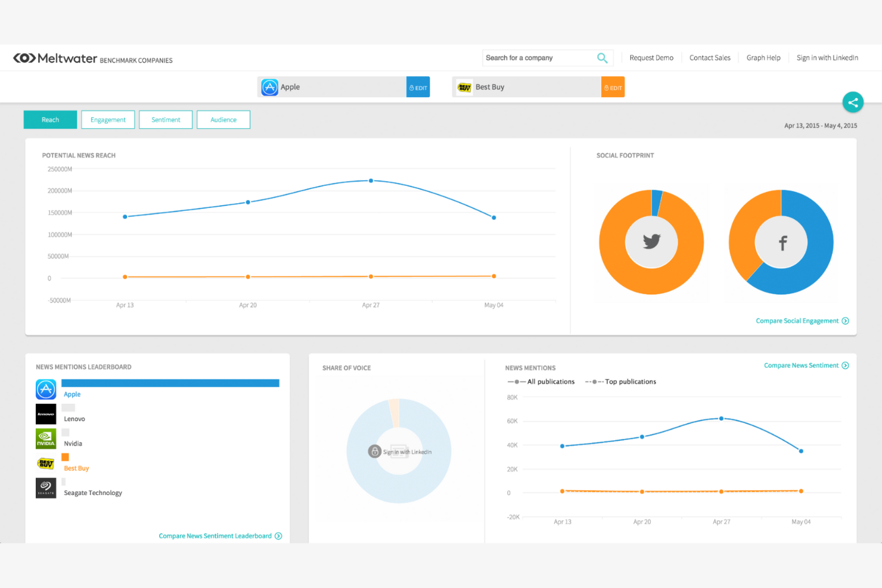This screenshot has width=882, height=588.
Task: Click Apple May 04 point on News Reach chart
Action: 494,217
